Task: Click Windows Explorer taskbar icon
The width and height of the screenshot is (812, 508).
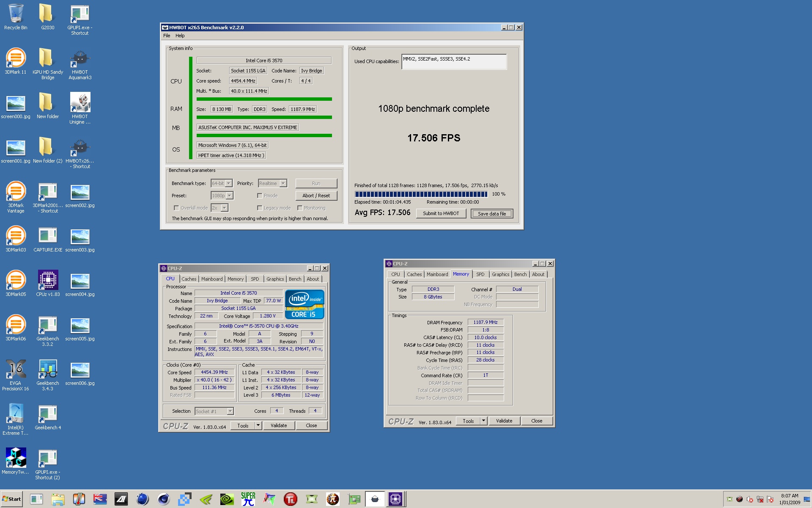Action: (58, 500)
